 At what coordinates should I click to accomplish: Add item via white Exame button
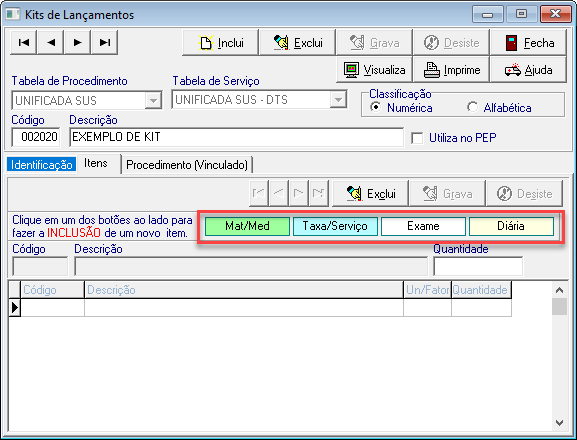423,226
